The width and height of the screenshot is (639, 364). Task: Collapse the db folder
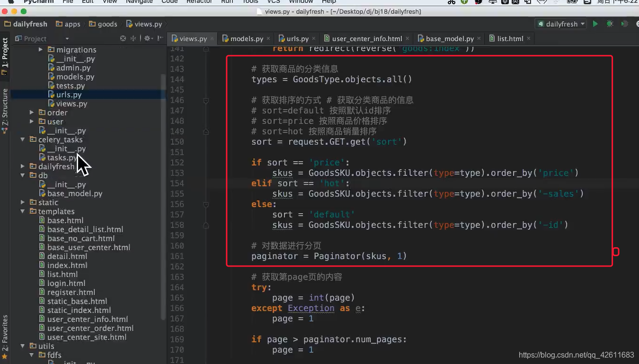[23, 175]
